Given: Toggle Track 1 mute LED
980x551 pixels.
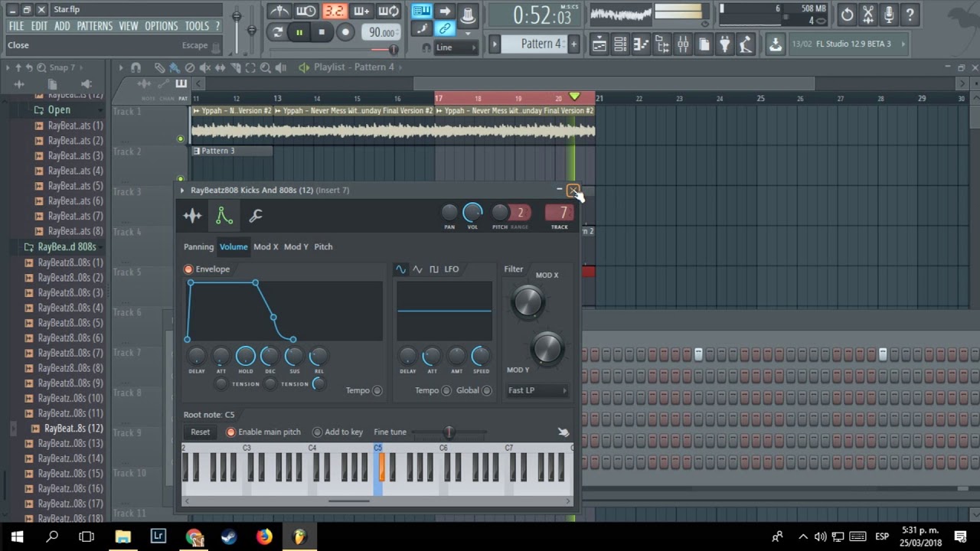Looking at the screenshot, I should [181, 139].
